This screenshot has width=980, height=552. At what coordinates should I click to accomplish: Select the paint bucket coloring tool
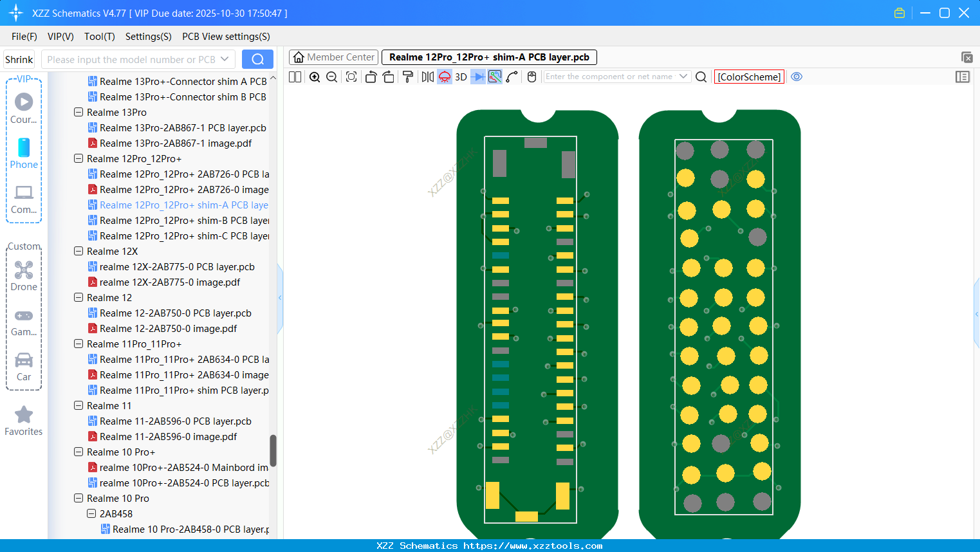coord(408,77)
